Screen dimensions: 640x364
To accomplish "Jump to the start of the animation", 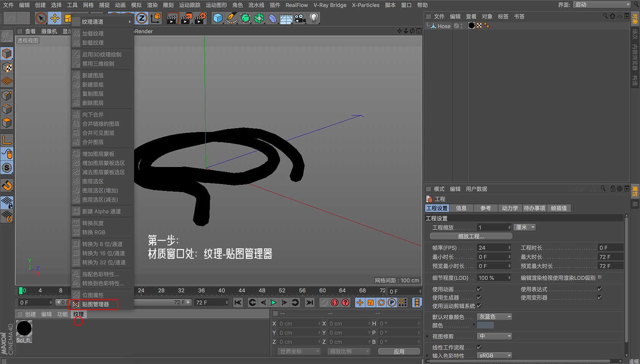I will 238,302.
